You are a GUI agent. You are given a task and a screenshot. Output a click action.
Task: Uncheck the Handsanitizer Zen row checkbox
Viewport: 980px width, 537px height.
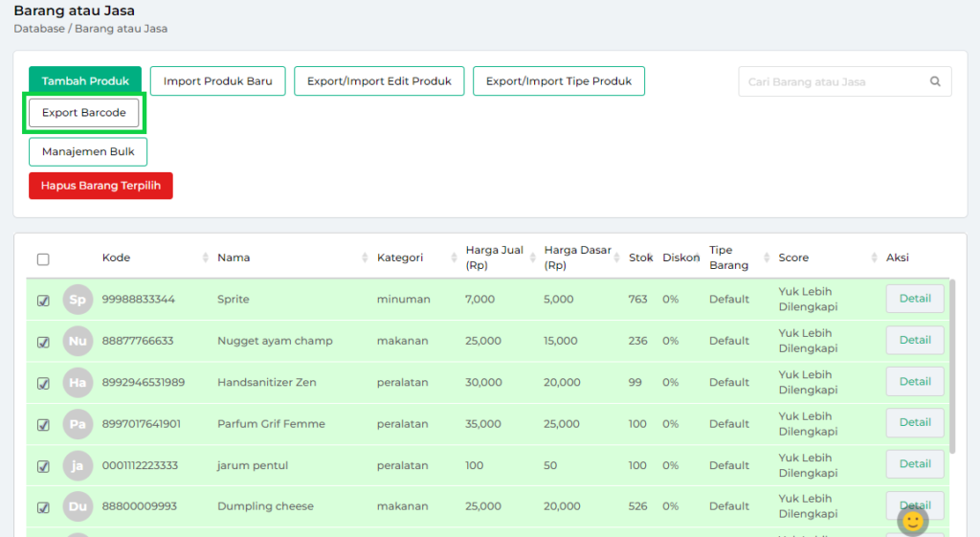(43, 383)
